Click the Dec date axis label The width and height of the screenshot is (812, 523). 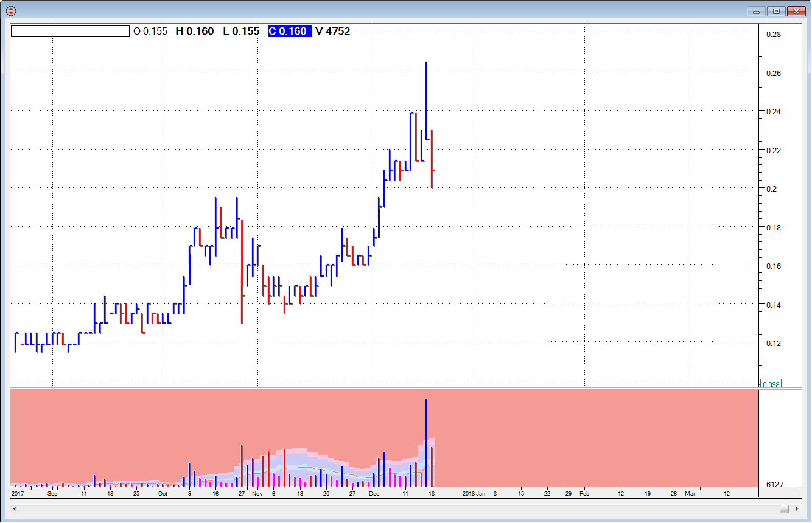374,494
